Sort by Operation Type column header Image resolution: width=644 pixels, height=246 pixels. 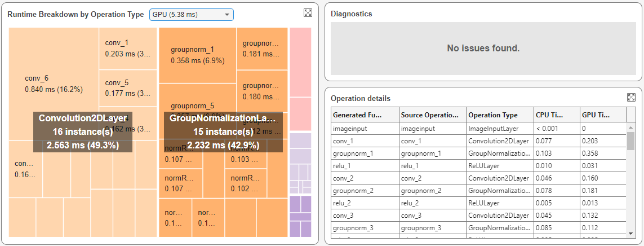pyautogui.click(x=500, y=115)
